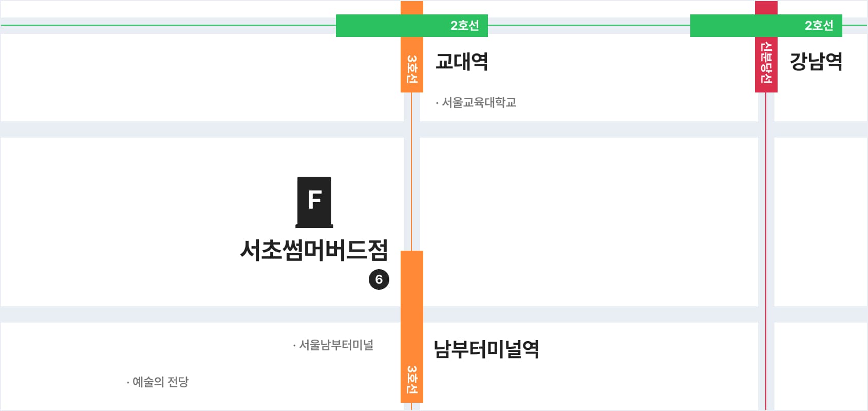Click the 예술의 전당 landmark label
868x411 pixels.
pyautogui.click(x=160, y=382)
